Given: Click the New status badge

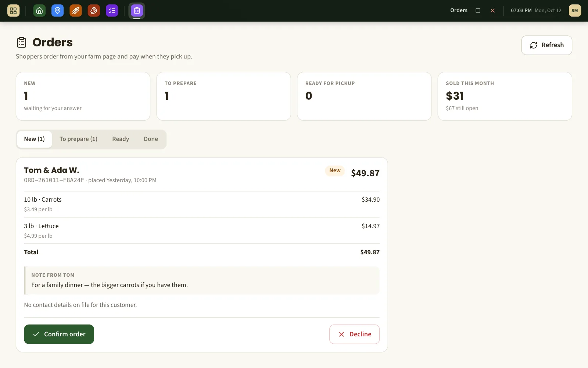Looking at the screenshot, I should [335, 171].
